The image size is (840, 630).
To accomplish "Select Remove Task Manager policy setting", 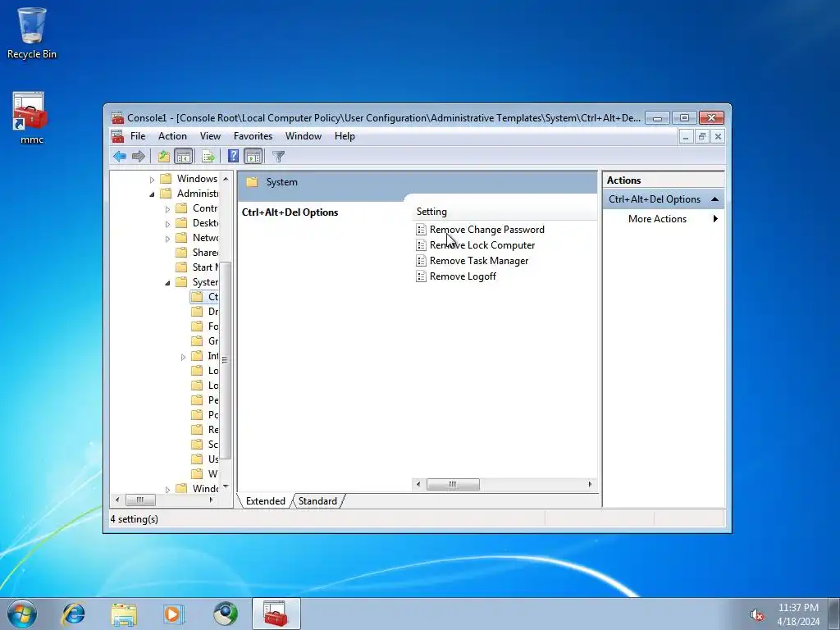I will (479, 260).
